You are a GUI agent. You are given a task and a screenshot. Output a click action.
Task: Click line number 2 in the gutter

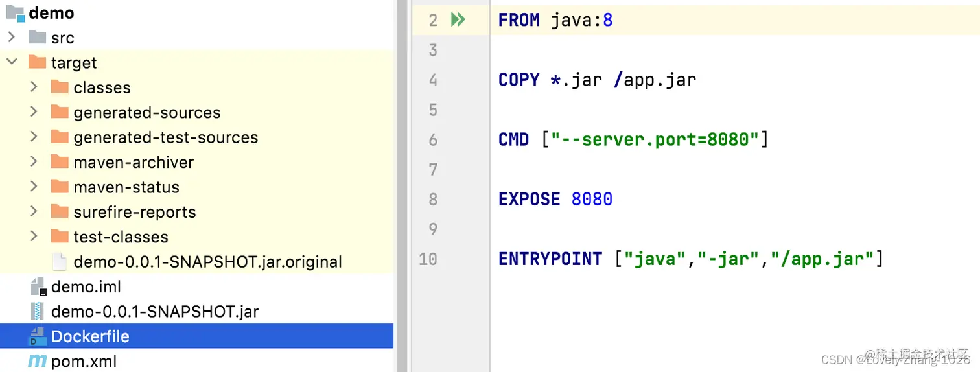(433, 20)
